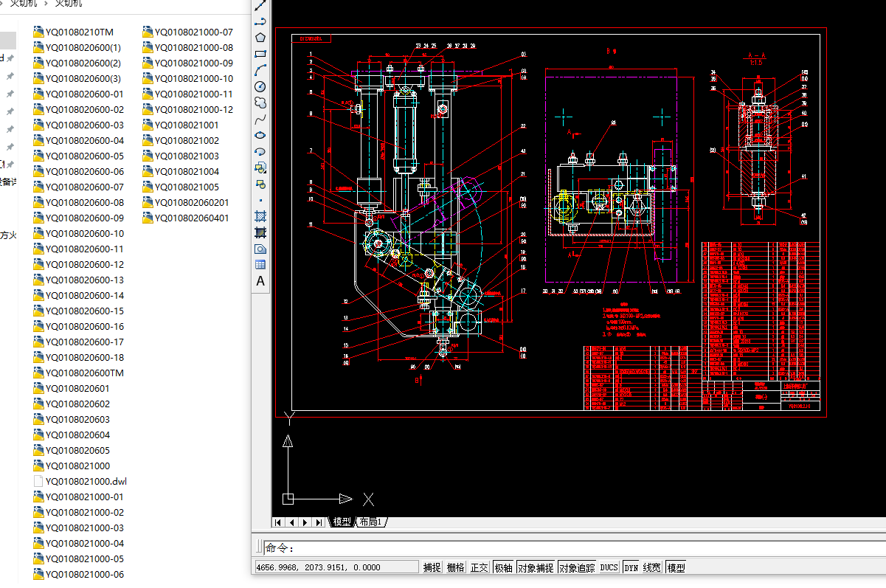
Task: Toggle 捕捉 snap mode in status bar
Action: [432, 567]
